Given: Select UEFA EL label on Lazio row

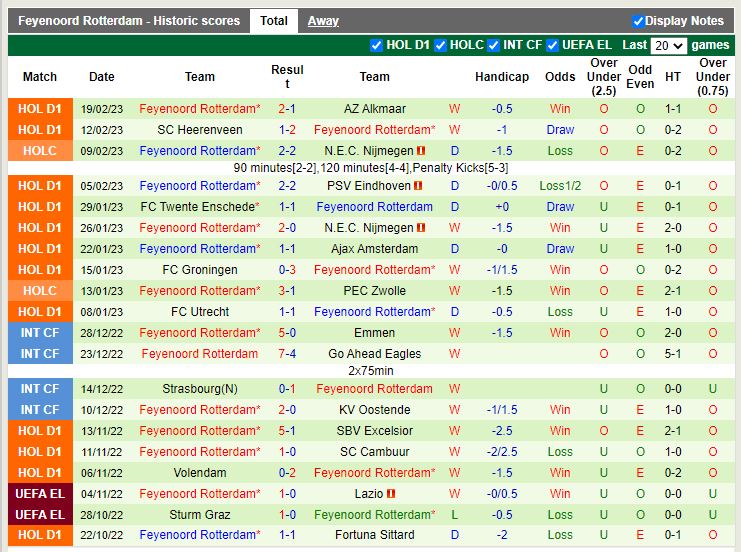Looking at the screenshot, I should click(x=40, y=494).
